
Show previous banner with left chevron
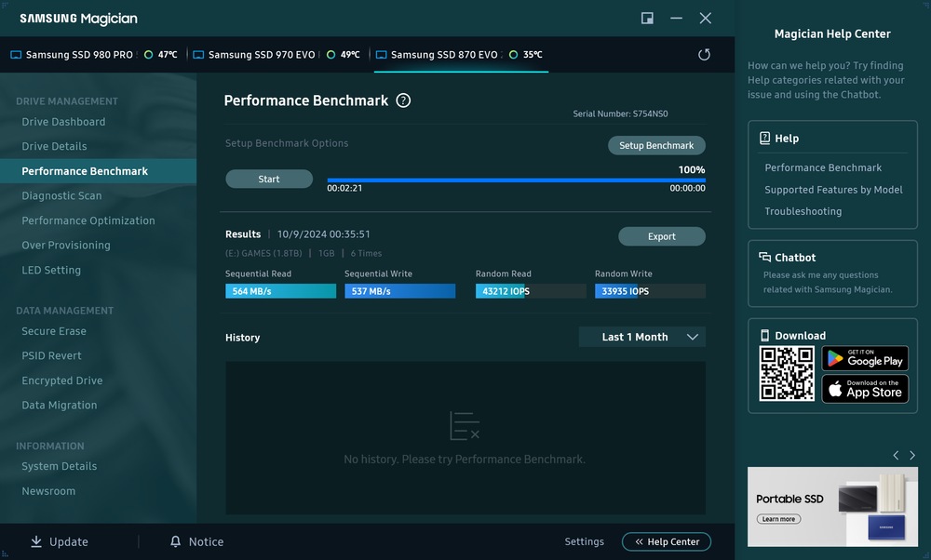(x=896, y=456)
